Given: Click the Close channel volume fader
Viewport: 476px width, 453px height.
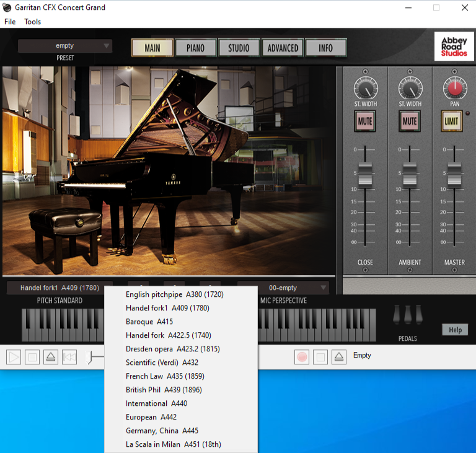Looking at the screenshot, I should point(365,174).
